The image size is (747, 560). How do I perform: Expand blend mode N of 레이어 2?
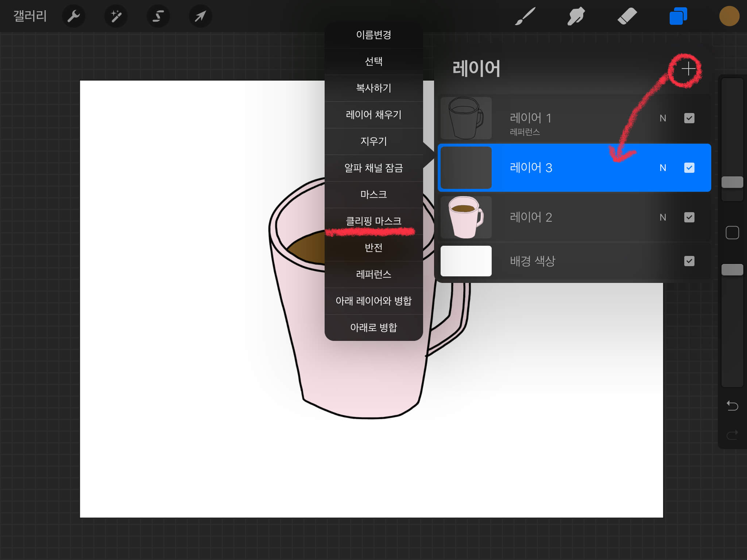point(663,217)
